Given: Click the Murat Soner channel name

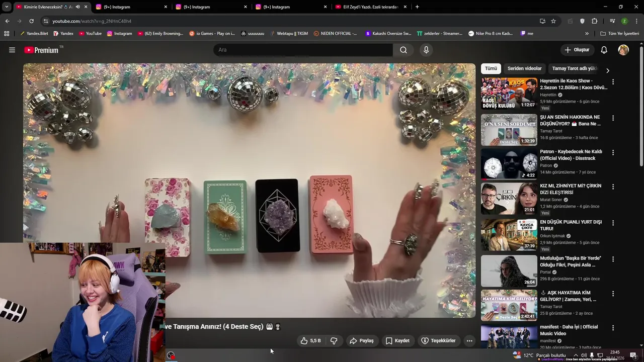Looking at the screenshot, I should click(551, 200).
